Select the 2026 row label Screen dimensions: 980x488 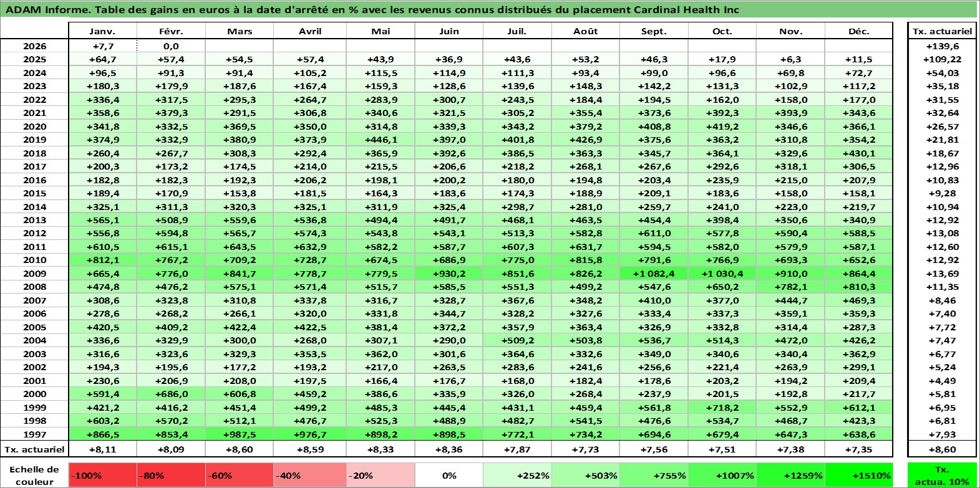34,46
